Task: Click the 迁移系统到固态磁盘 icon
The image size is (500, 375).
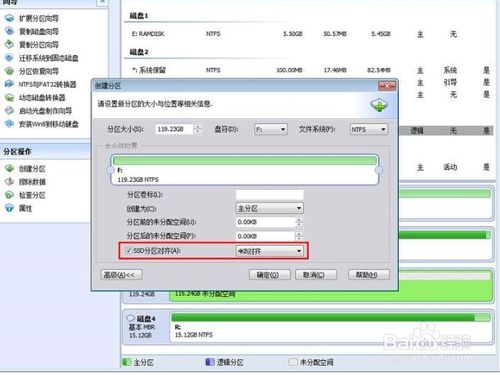Action: (x=9, y=58)
